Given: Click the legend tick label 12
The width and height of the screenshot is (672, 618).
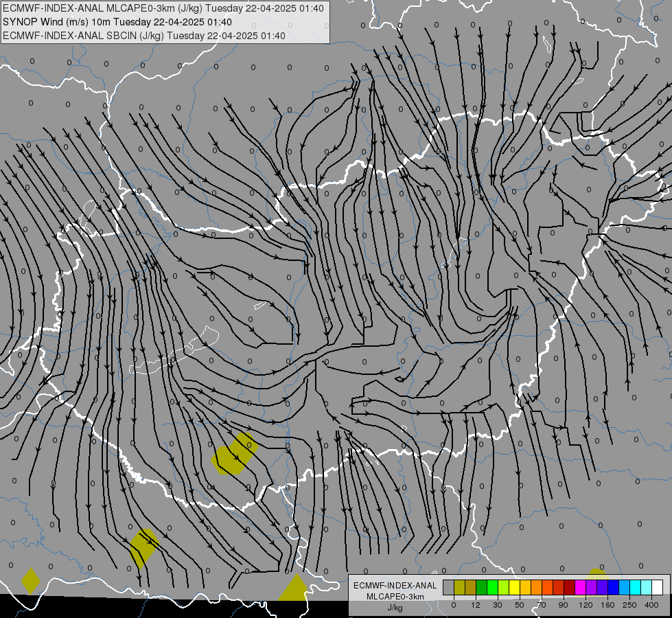Looking at the screenshot, I should (x=476, y=605).
